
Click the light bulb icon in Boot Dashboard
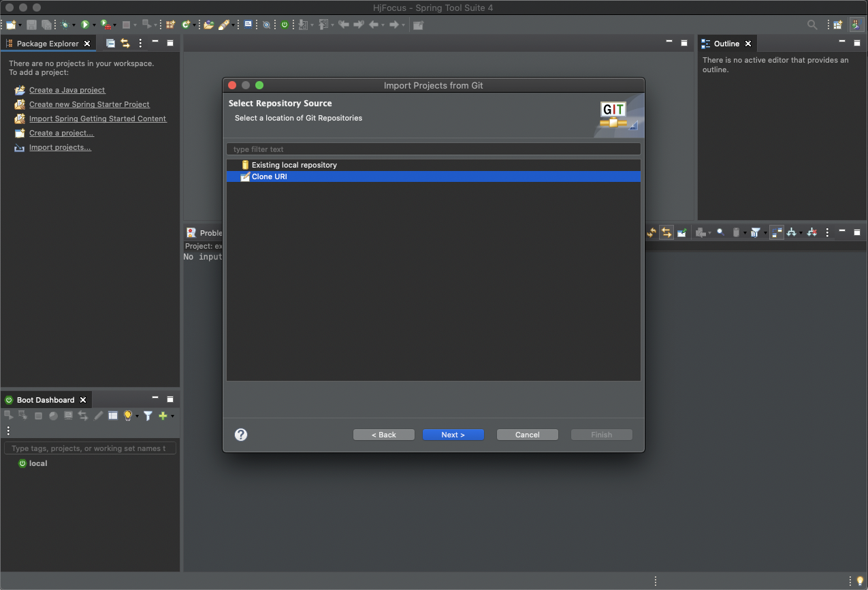[127, 416]
